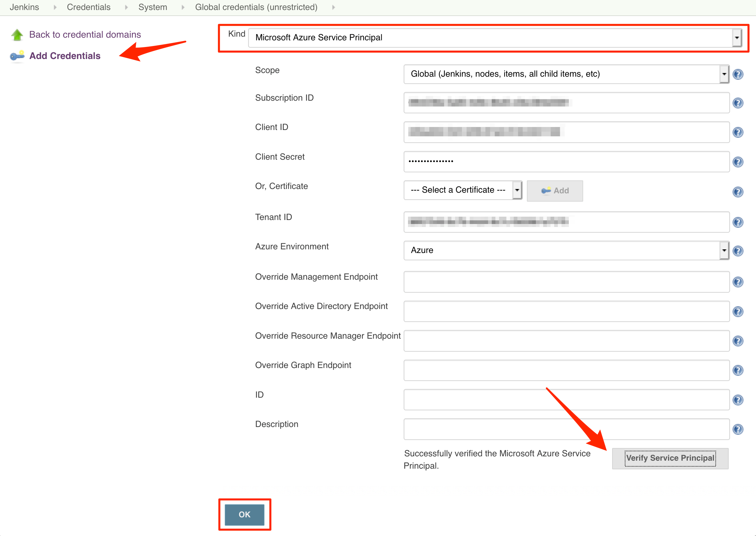The height and width of the screenshot is (536, 756).
Task: Click help icon beside Description field
Action: tap(738, 429)
